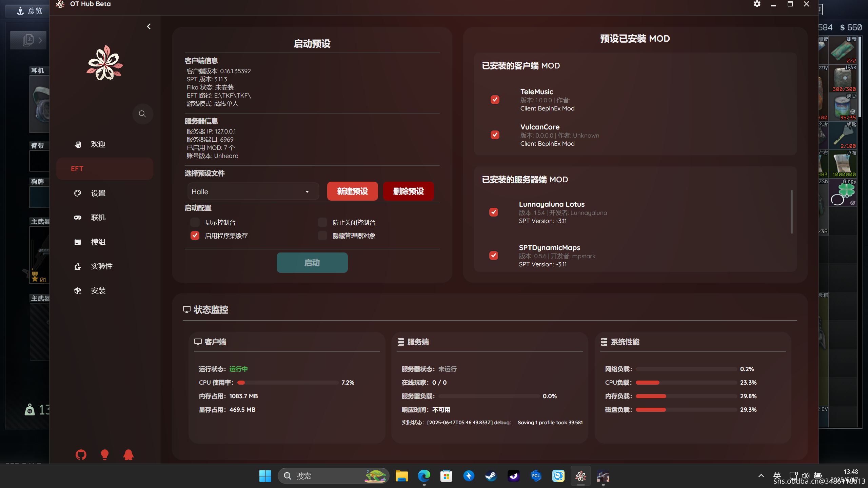
Task: Enable the 显示控制台 checkbox
Action: coord(195,222)
